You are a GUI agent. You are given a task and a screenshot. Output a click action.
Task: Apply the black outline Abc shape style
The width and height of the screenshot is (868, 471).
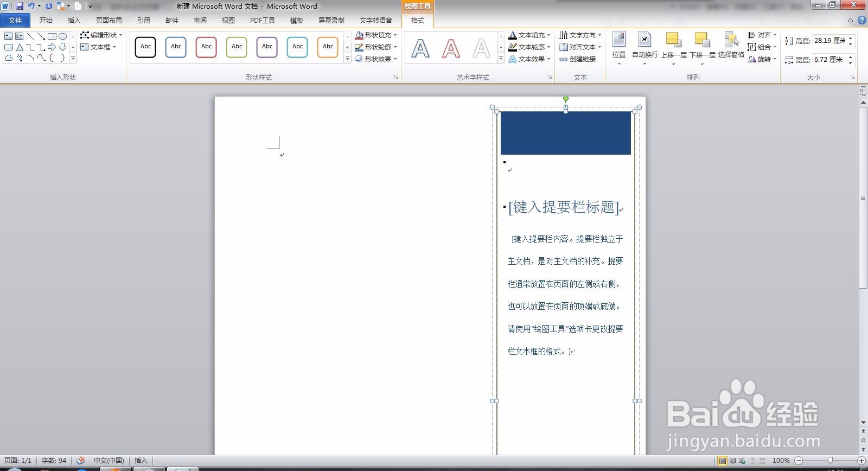coord(145,47)
